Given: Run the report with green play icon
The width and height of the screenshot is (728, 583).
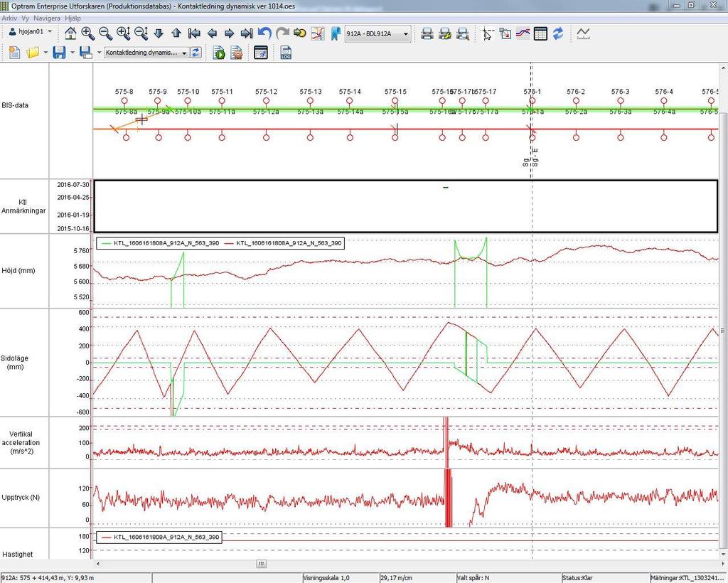Looking at the screenshot, I should point(219,53).
